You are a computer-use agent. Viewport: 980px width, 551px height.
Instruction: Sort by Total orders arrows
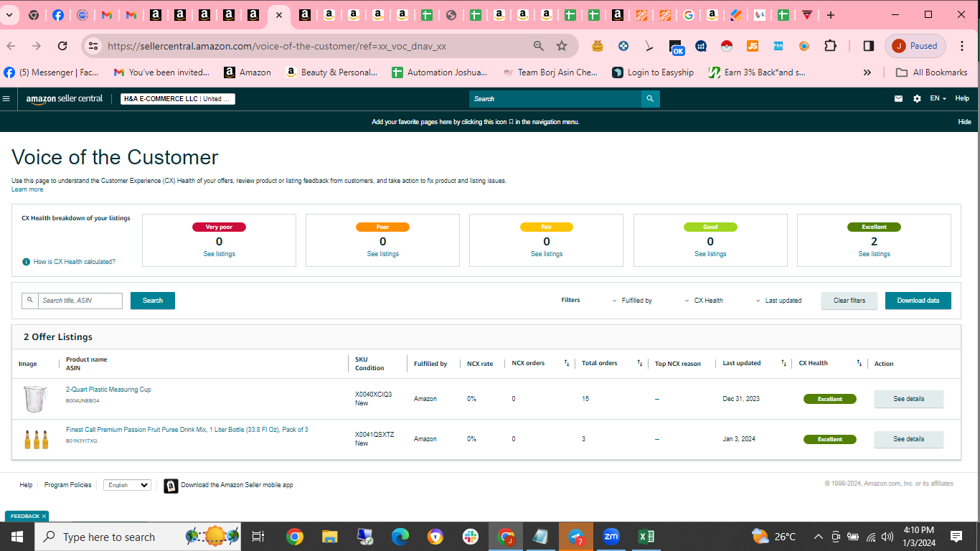coord(640,363)
